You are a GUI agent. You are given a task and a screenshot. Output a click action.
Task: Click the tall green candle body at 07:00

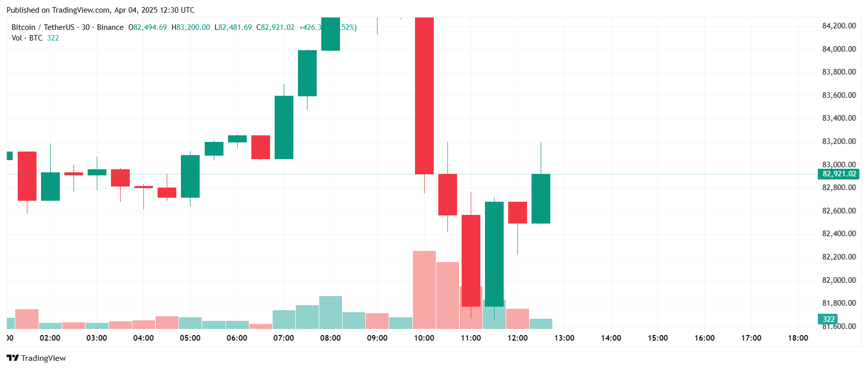click(284, 127)
